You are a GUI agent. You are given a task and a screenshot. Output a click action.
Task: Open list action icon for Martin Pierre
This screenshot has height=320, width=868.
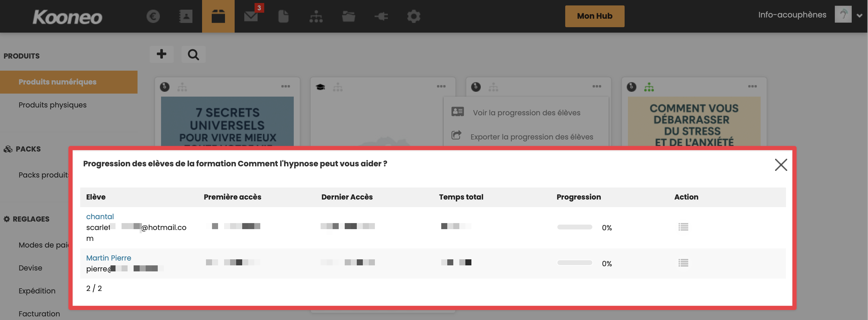[683, 263]
